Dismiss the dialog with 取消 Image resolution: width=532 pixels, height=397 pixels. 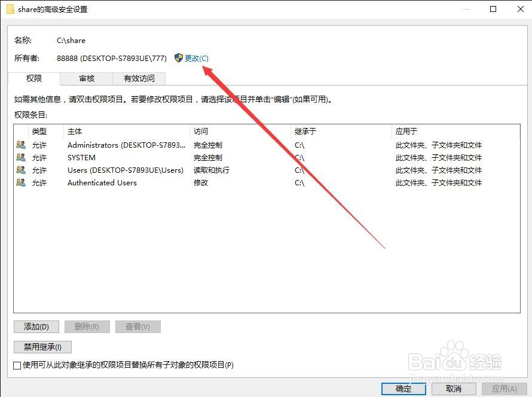(452, 389)
